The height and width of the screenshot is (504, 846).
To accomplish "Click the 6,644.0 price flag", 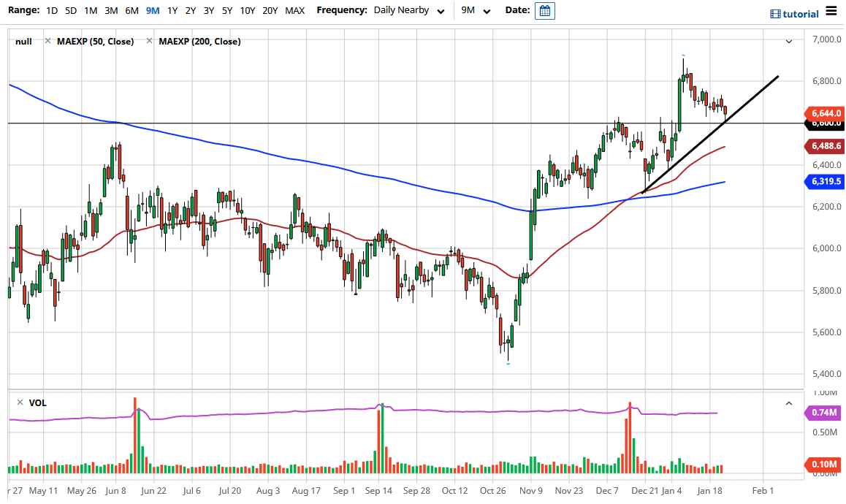I will 826,114.
